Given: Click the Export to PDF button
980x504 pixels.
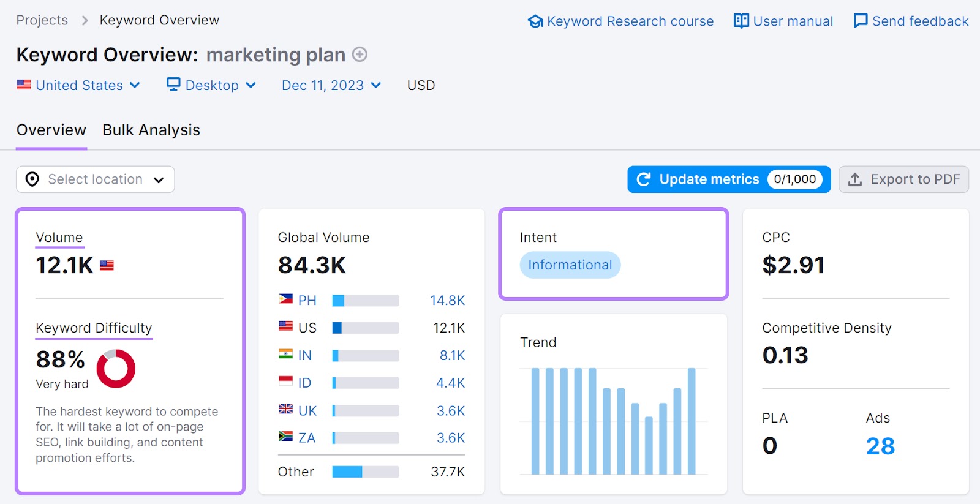Looking at the screenshot, I should point(903,179).
